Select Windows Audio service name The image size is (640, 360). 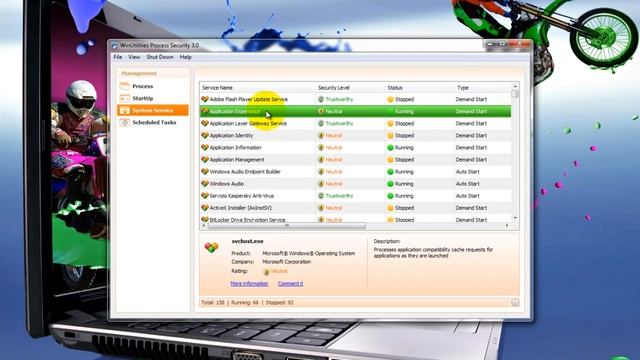pos(227,184)
